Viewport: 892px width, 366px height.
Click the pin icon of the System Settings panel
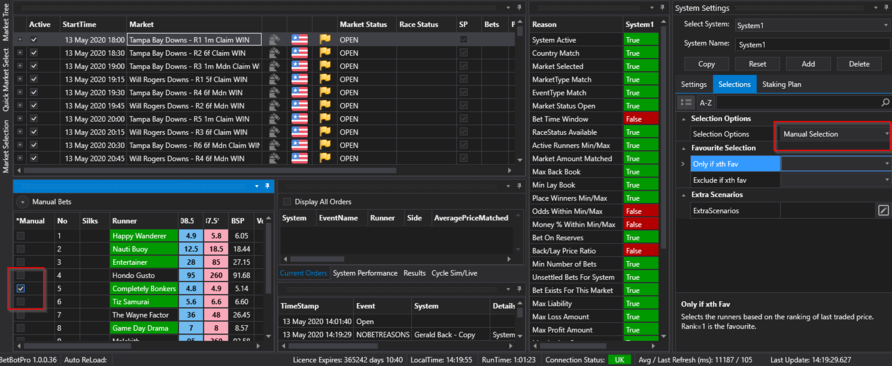tap(885, 8)
